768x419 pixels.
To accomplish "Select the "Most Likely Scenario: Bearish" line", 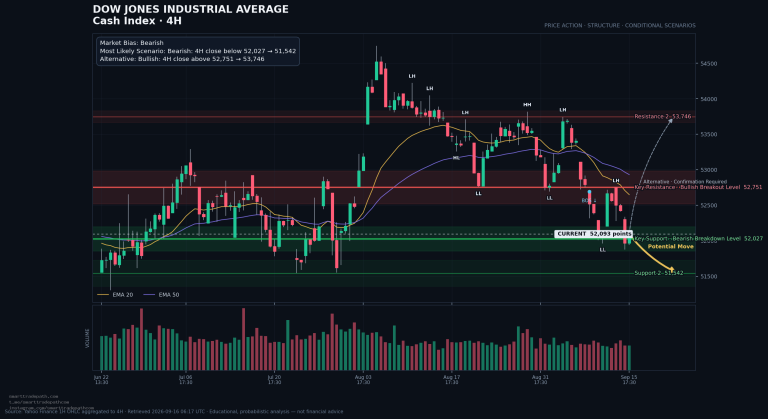I will (x=198, y=51).
